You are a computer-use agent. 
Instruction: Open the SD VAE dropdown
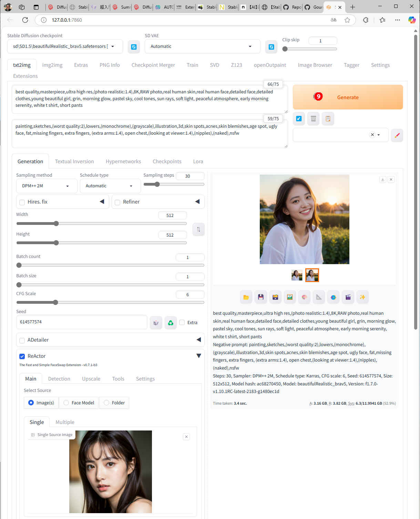tap(202, 46)
